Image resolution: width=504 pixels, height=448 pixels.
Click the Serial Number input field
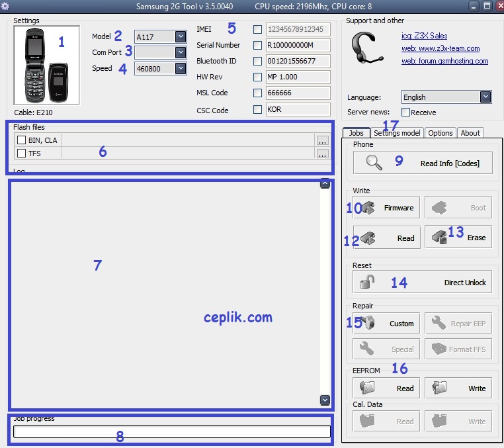(298, 45)
